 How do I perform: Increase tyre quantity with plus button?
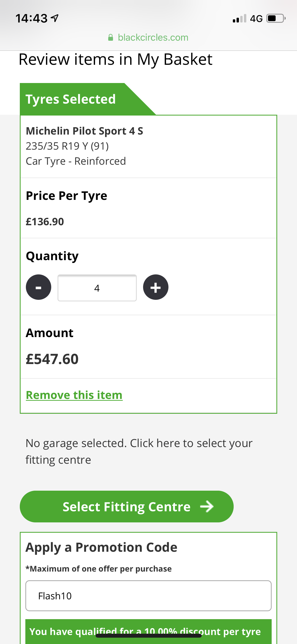pos(155,287)
